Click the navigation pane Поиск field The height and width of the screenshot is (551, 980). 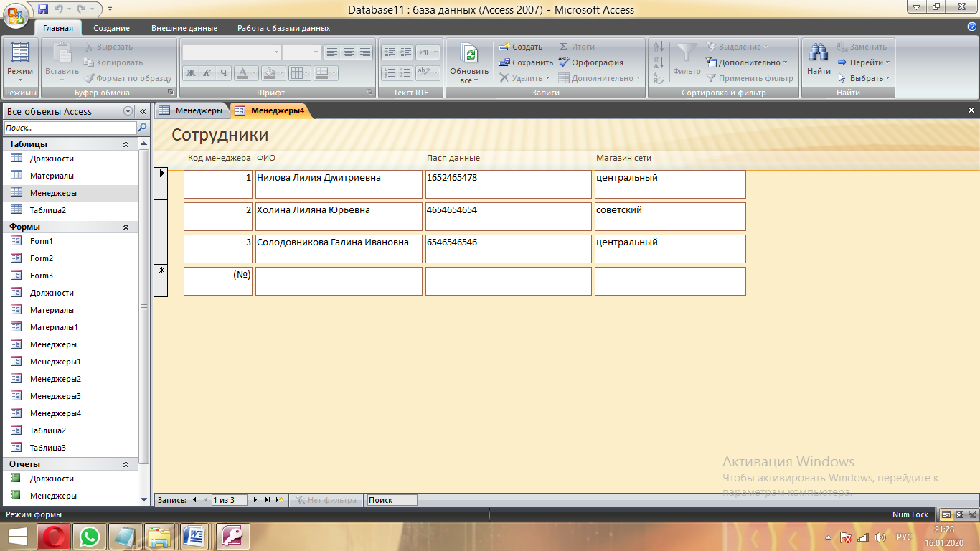(x=70, y=128)
